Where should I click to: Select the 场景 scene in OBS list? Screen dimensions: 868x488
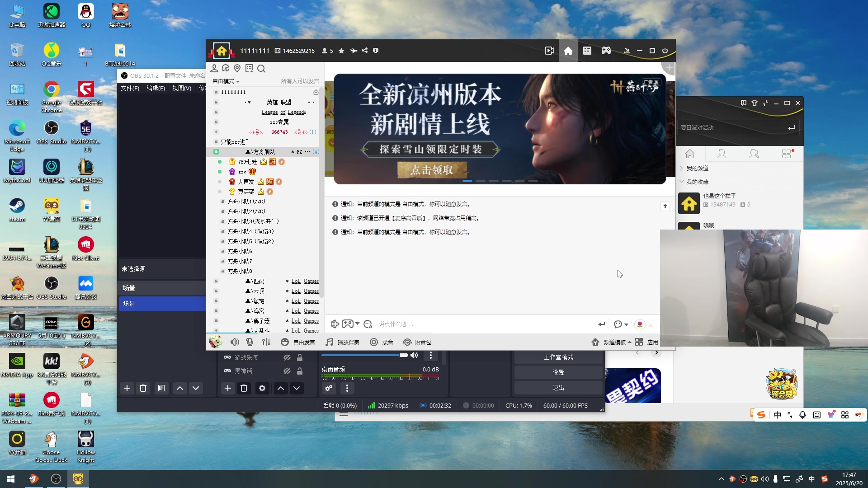162,304
